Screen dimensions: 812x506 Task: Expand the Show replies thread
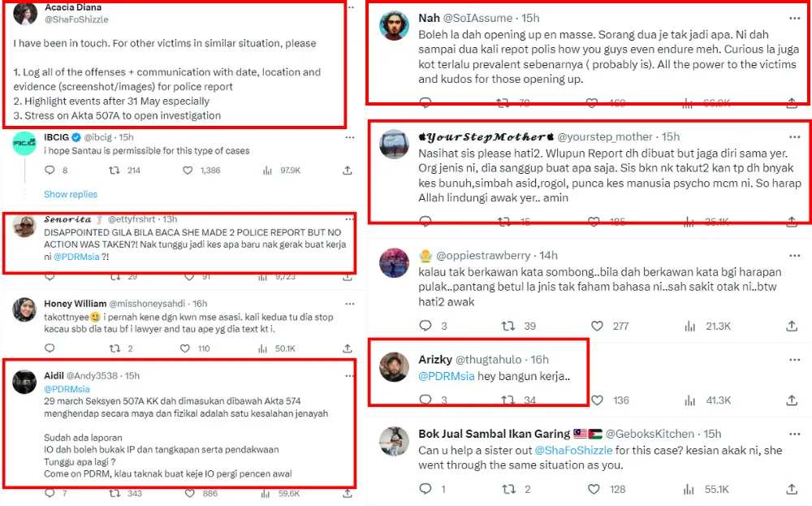pos(71,195)
